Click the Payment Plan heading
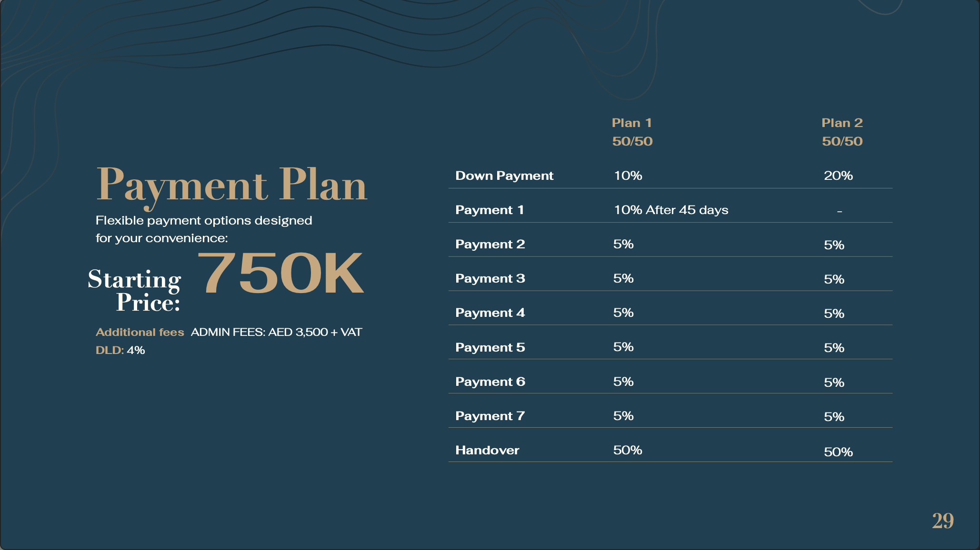This screenshot has width=980, height=550. coord(231,185)
